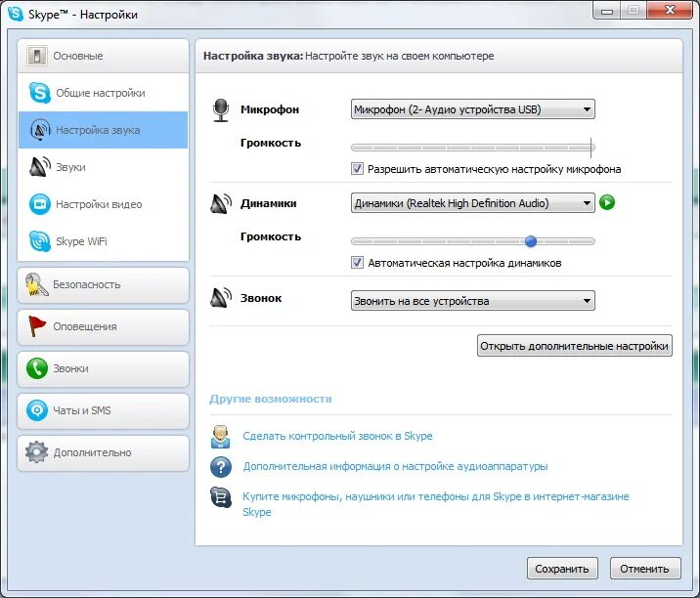Select Настройка звука in the sidebar

(x=103, y=130)
